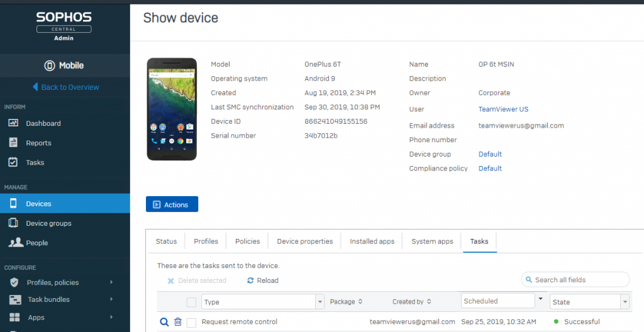Switch to the Policies tab
This screenshot has width=644, height=332.
click(247, 241)
